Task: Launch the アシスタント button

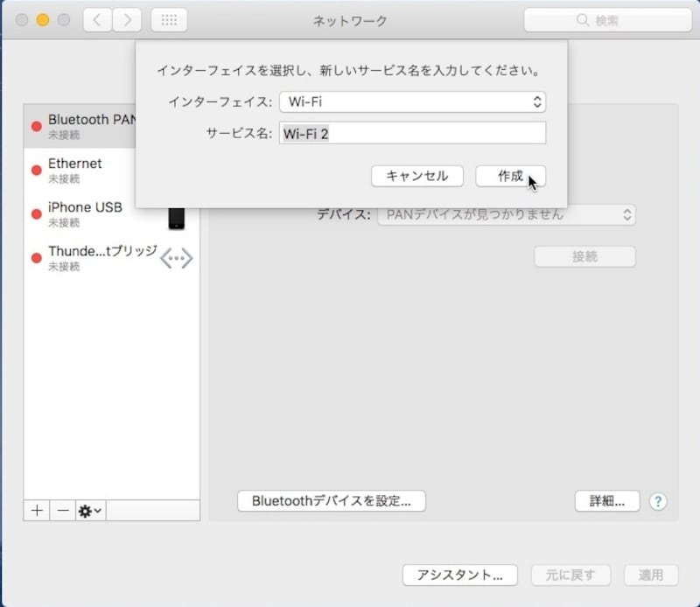Action: 459,575
